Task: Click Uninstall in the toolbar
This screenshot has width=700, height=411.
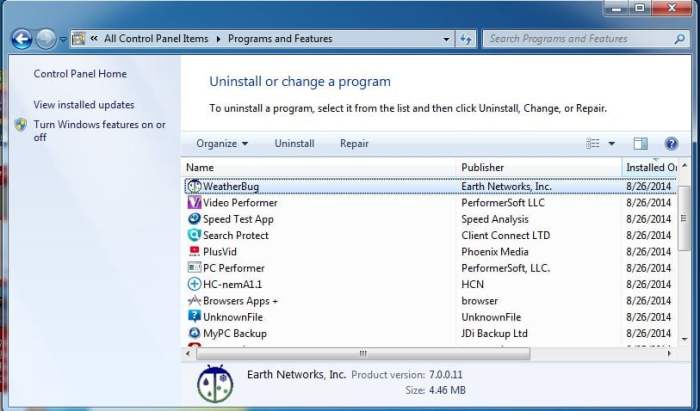Action: (294, 144)
